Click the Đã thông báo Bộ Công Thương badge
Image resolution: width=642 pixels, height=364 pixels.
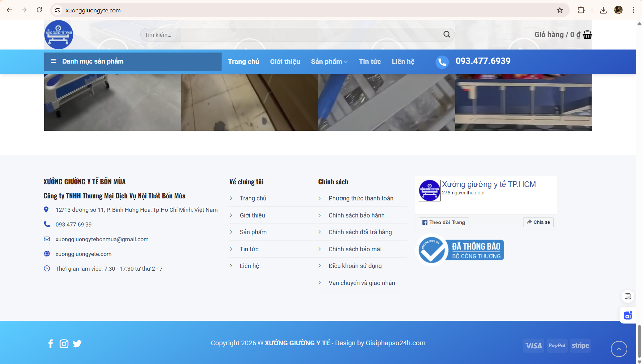460,250
